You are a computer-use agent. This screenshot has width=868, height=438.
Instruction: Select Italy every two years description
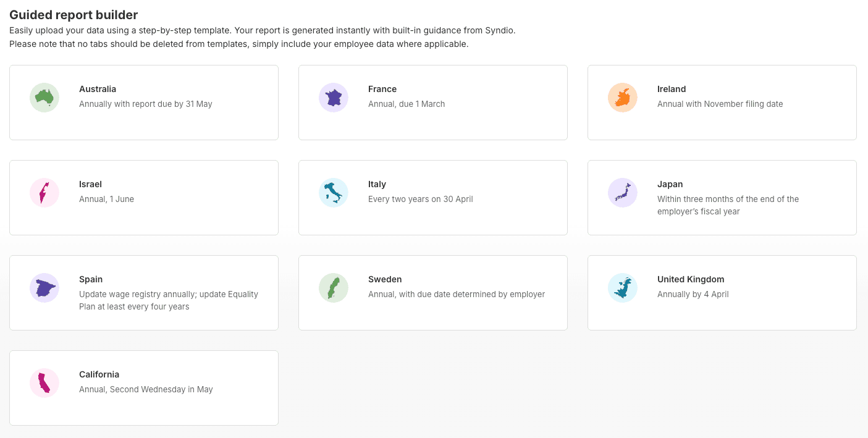[421, 199]
